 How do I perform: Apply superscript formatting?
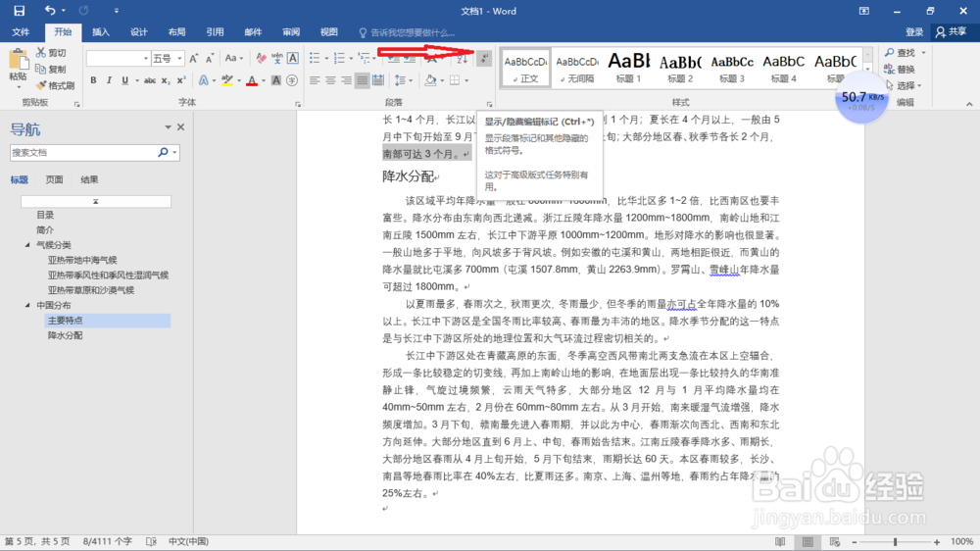[180, 80]
